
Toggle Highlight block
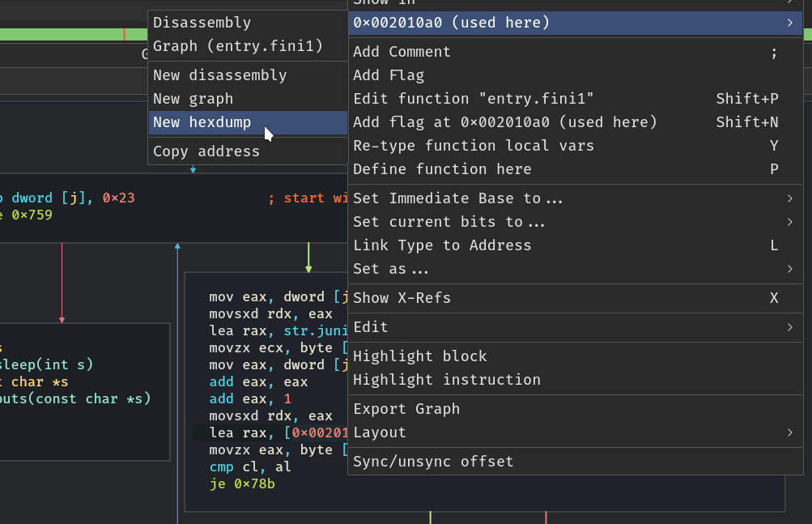[420, 356]
